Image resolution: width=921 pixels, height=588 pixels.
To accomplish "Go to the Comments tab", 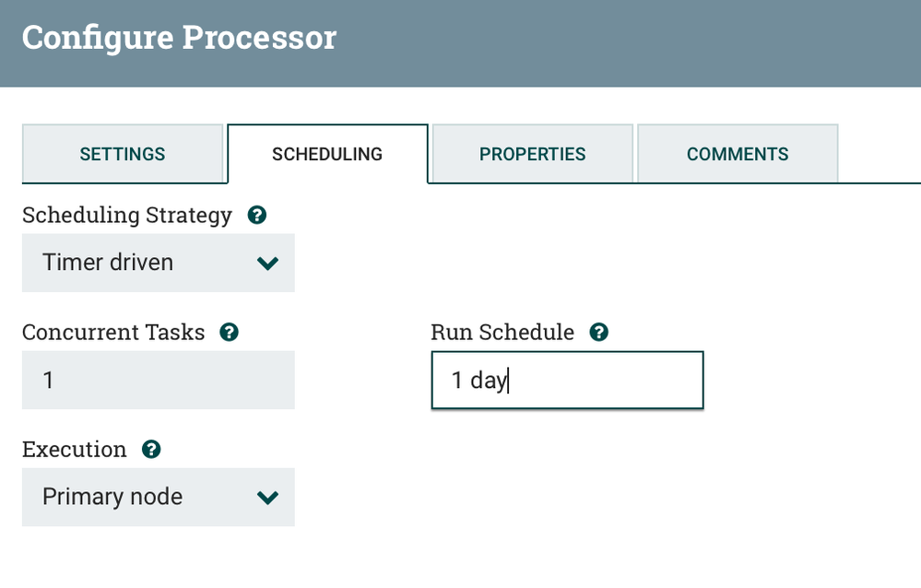I will pos(738,154).
